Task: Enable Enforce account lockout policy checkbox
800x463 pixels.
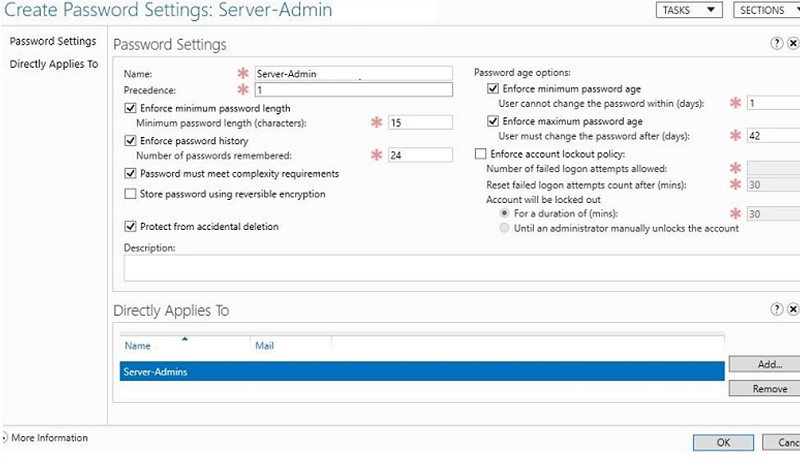Action: pos(481,153)
